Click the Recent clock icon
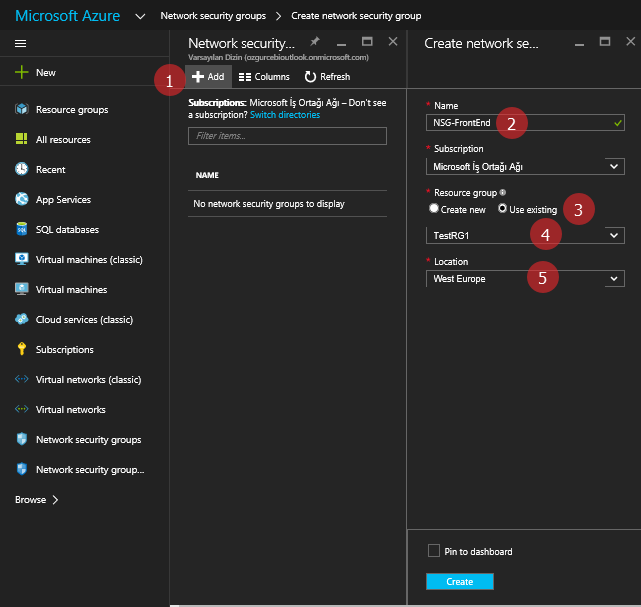The image size is (641, 607). [22, 169]
